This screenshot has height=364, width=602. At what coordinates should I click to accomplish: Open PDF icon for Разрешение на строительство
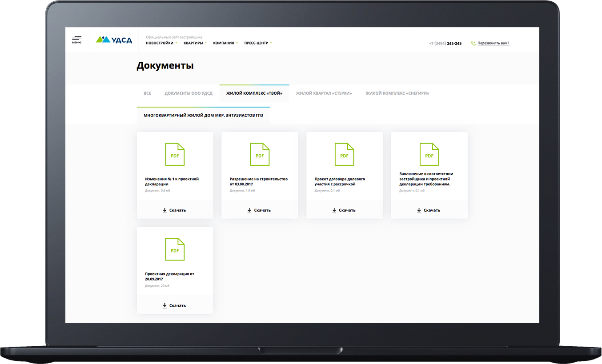coord(260,154)
